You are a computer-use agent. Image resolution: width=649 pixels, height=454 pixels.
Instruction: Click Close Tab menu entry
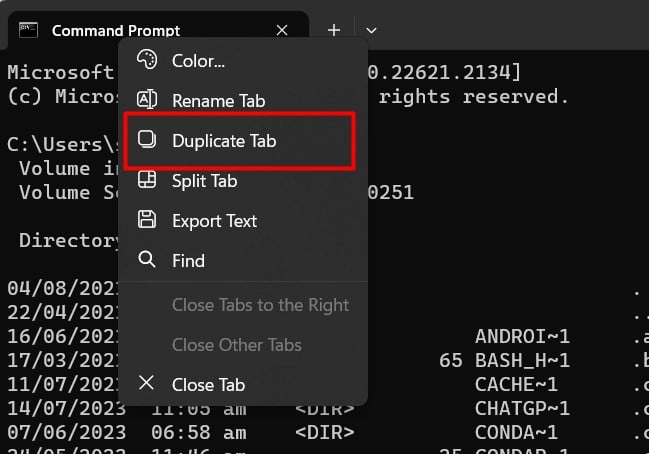pyautogui.click(x=208, y=385)
